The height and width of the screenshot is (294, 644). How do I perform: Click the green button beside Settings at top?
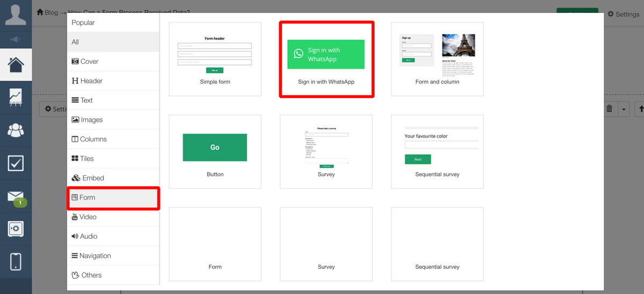click(x=577, y=11)
